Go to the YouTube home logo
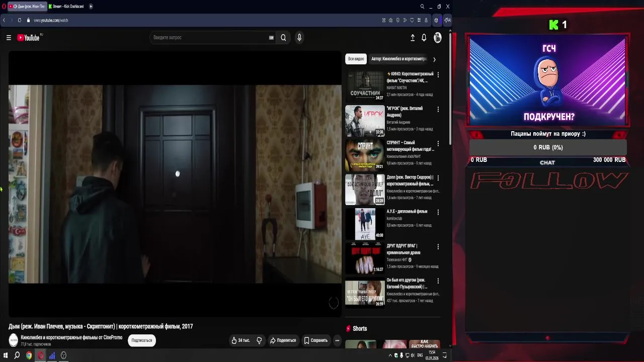This screenshot has height=362, width=644. coord(29,38)
